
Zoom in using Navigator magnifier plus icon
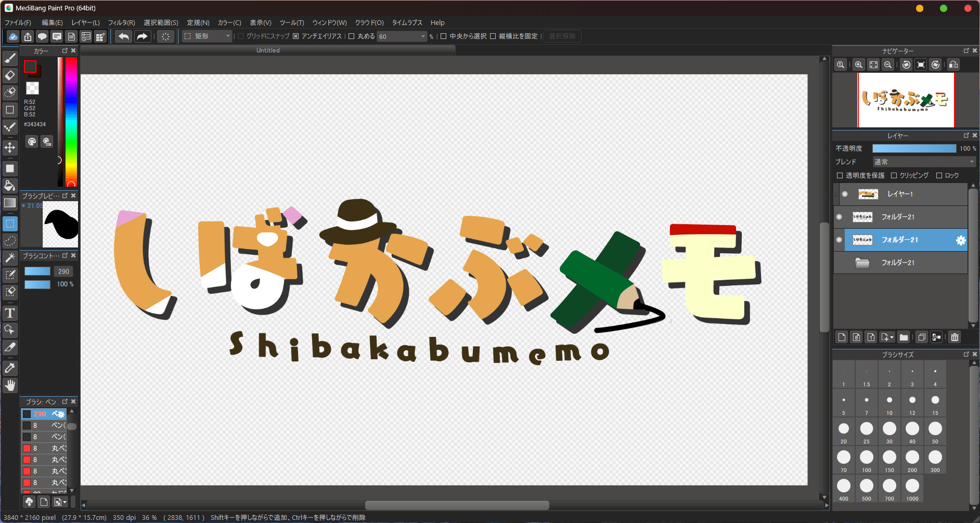859,64
